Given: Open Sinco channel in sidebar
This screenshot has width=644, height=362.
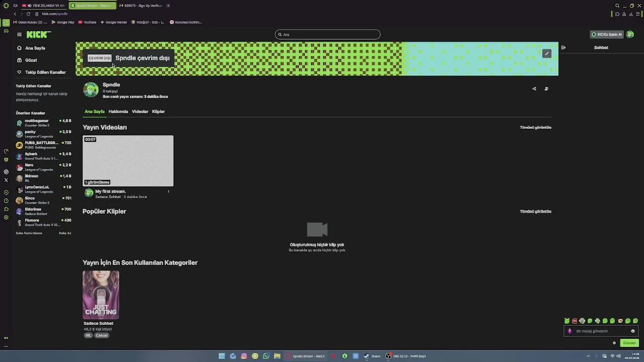Looking at the screenshot, I should click(x=43, y=200).
